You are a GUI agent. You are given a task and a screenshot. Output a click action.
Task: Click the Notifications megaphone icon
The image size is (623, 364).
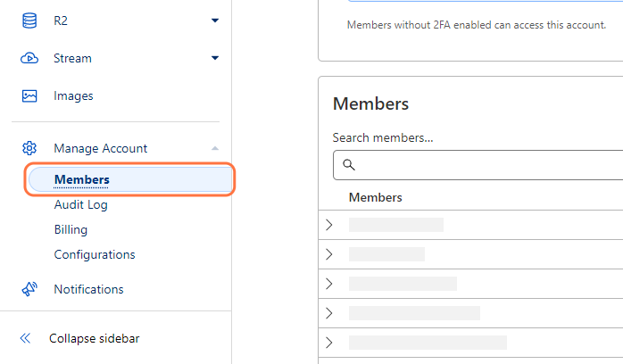29,289
